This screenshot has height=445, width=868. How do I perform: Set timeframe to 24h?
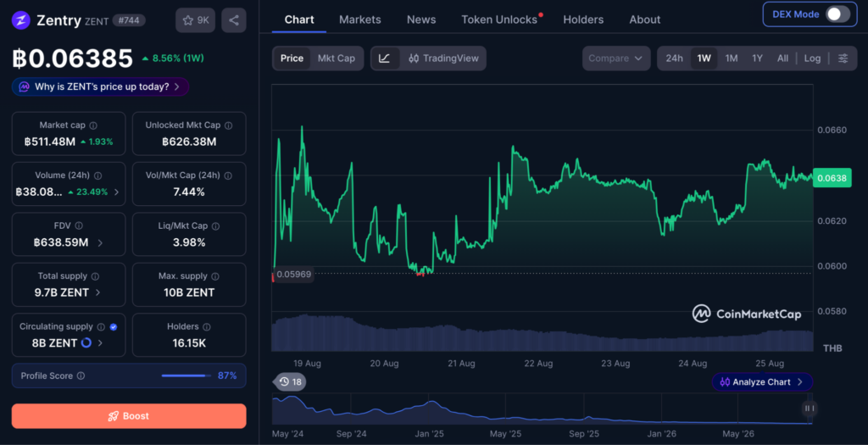point(674,58)
